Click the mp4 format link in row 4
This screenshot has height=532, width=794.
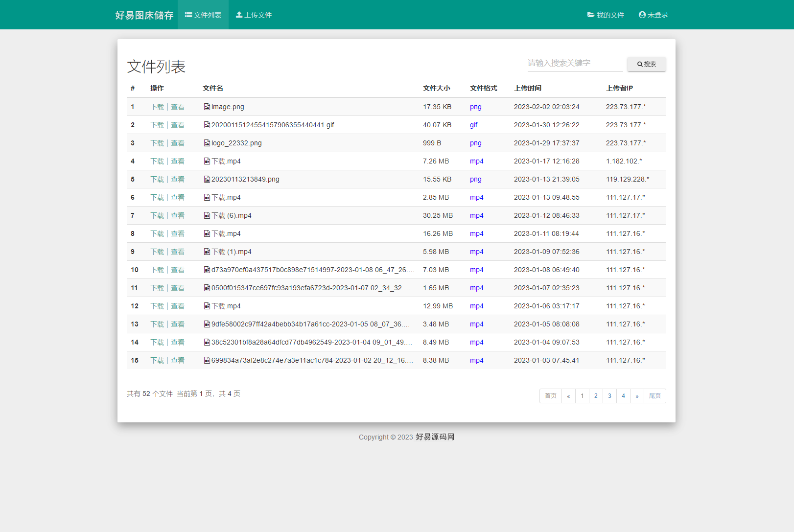[x=477, y=161]
